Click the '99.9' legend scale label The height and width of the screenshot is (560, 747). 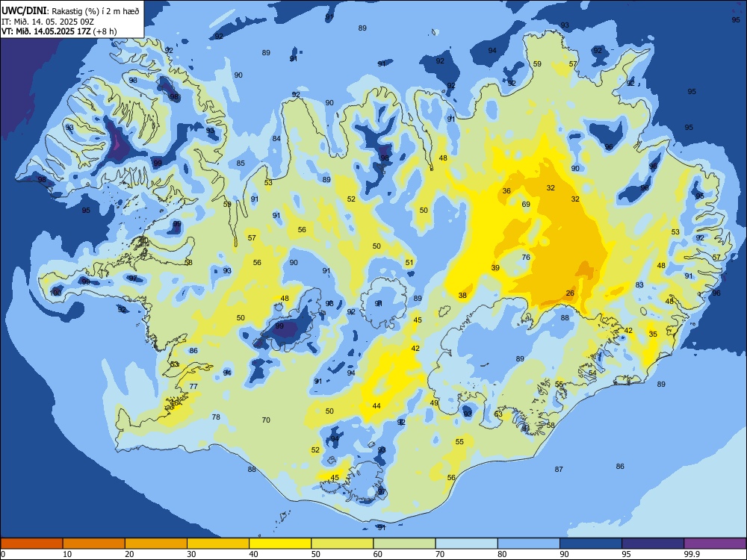(x=691, y=554)
